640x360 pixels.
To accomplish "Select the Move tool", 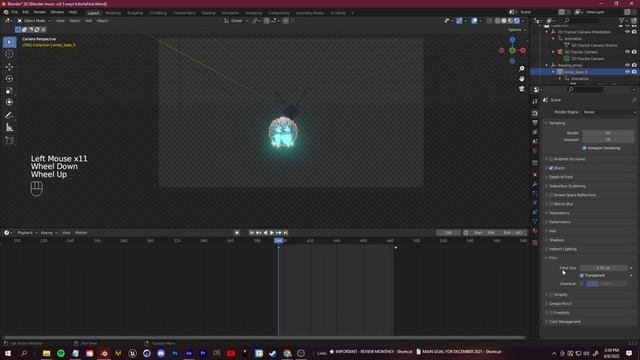I will click(x=9, y=67).
